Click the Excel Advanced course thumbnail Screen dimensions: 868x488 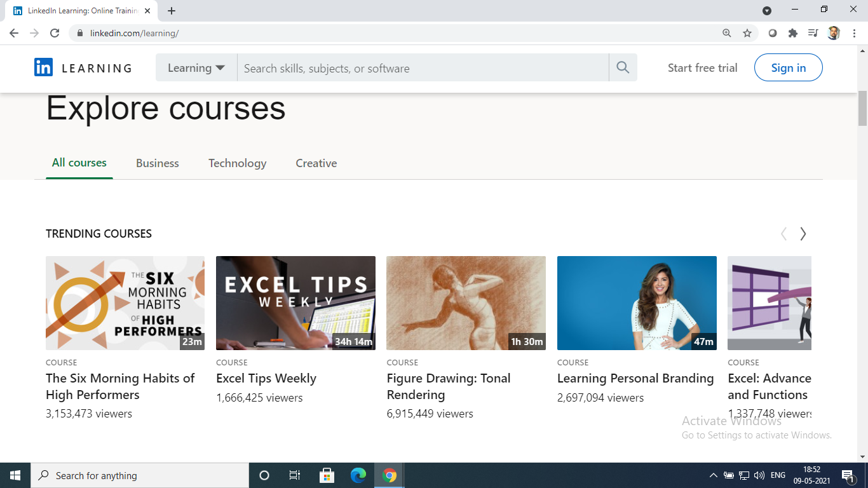(770, 303)
